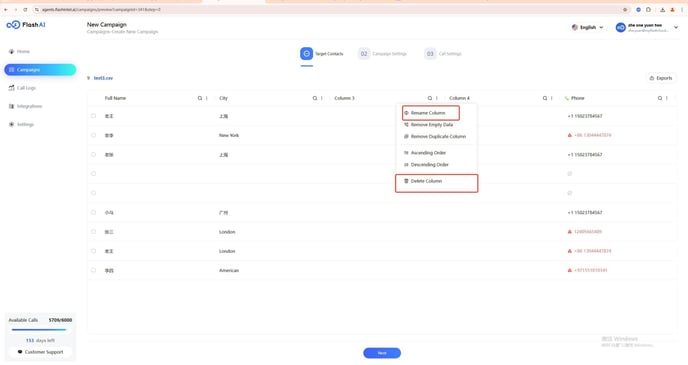Open the English language dropdown
688x365 pixels.
coord(587,27)
